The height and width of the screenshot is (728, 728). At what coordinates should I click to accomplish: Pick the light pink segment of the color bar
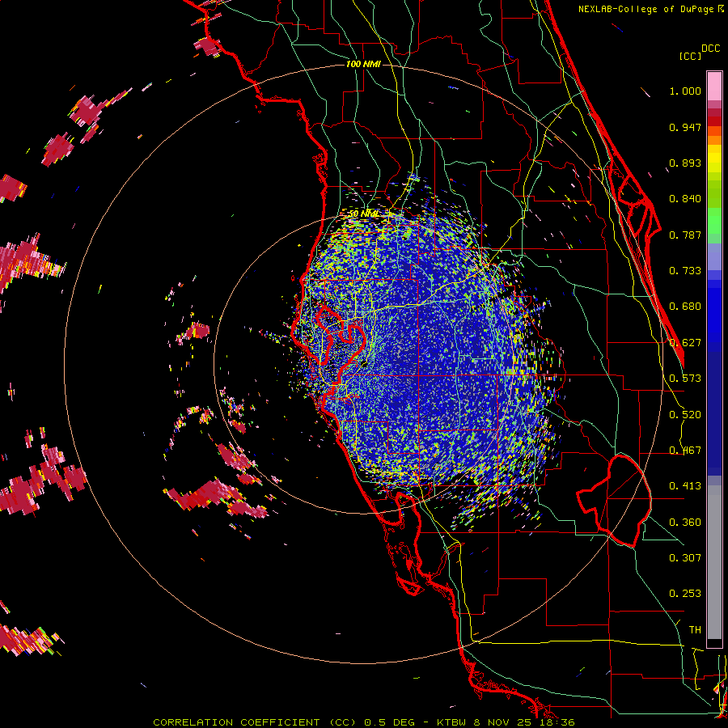714,86
